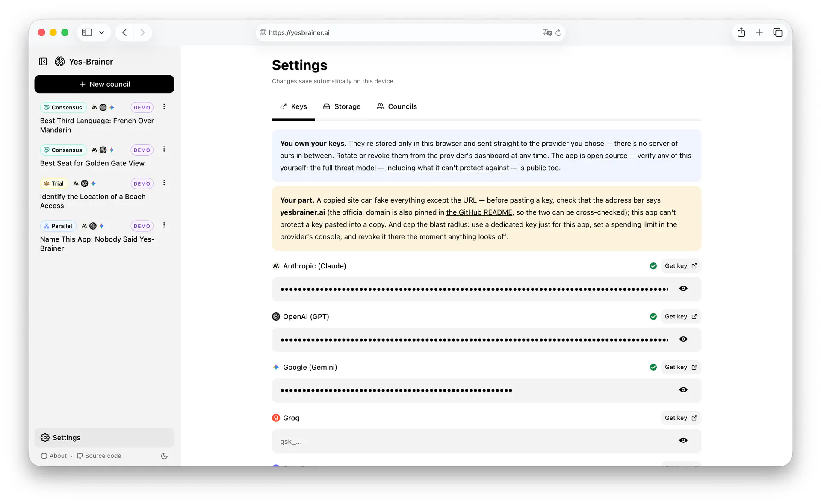Screen dimensions: 821x504
Task: Click the translate page icon in address bar
Action: coord(547,32)
